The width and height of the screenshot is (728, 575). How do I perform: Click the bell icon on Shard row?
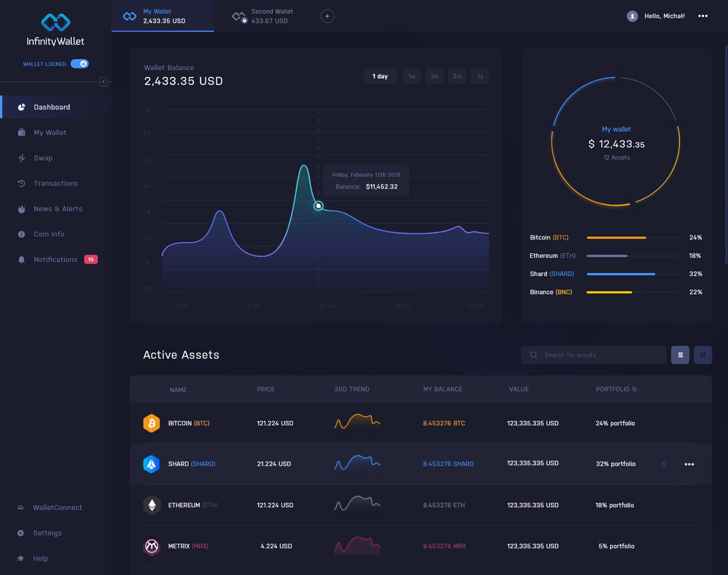coord(663,464)
